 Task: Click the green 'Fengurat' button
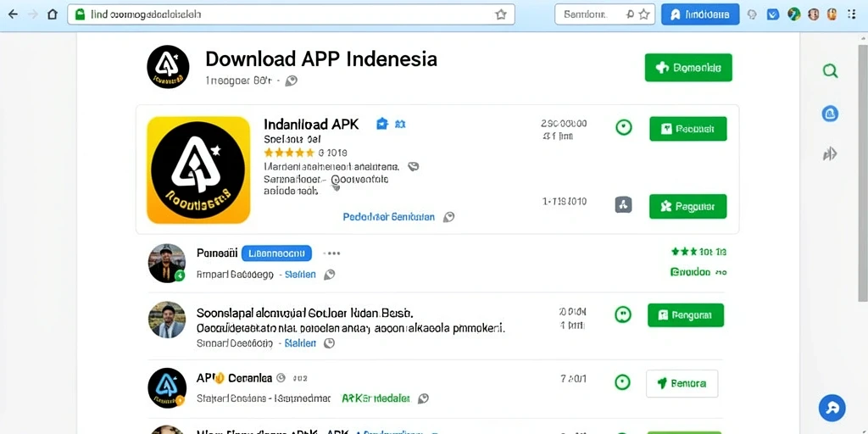(x=686, y=315)
